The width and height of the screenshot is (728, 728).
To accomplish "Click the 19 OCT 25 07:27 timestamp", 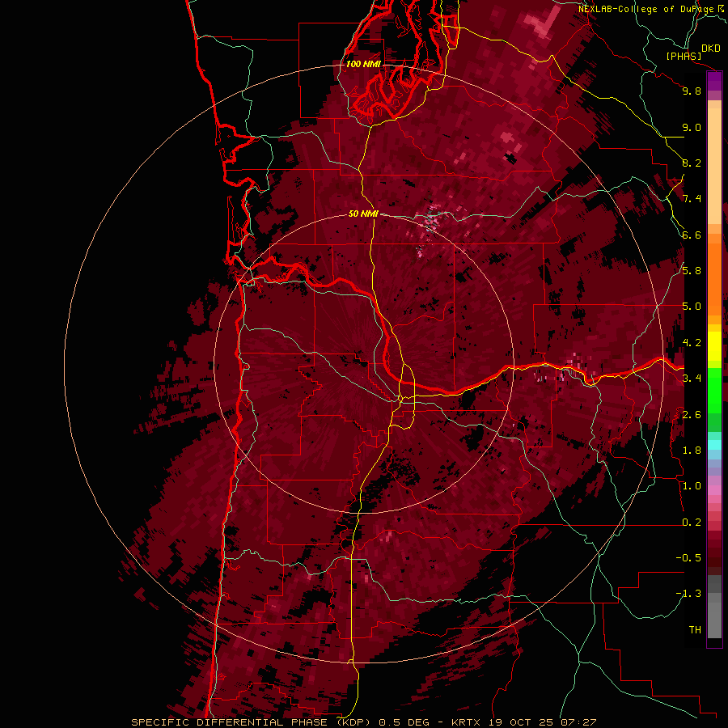I will [542, 722].
